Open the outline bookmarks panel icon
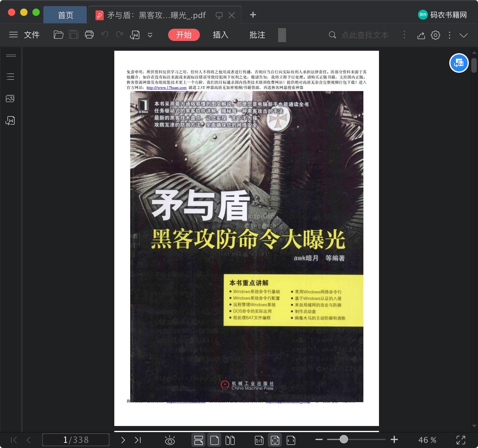Image resolution: width=478 pixels, height=448 pixels. 10,76
